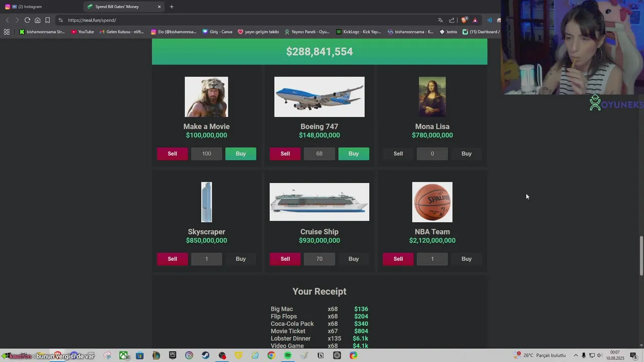
Task: Show hidden system tray icons
Action: (x=576, y=355)
